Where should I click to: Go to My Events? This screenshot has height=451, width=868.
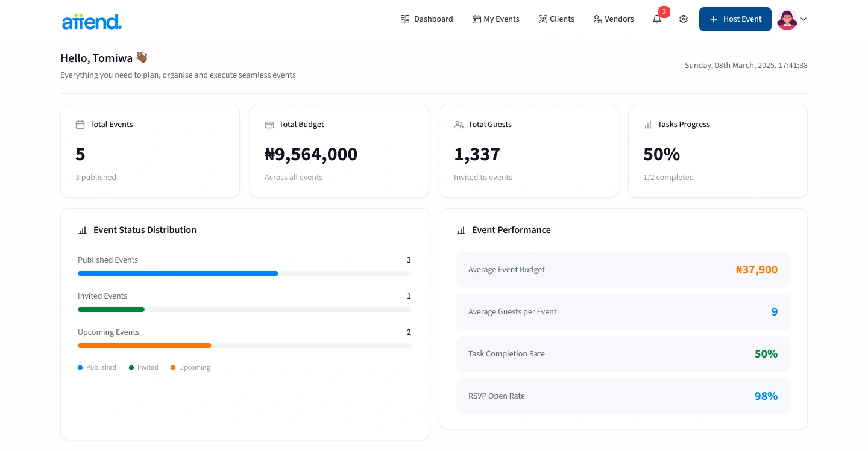pyautogui.click(x=495, y=19)
